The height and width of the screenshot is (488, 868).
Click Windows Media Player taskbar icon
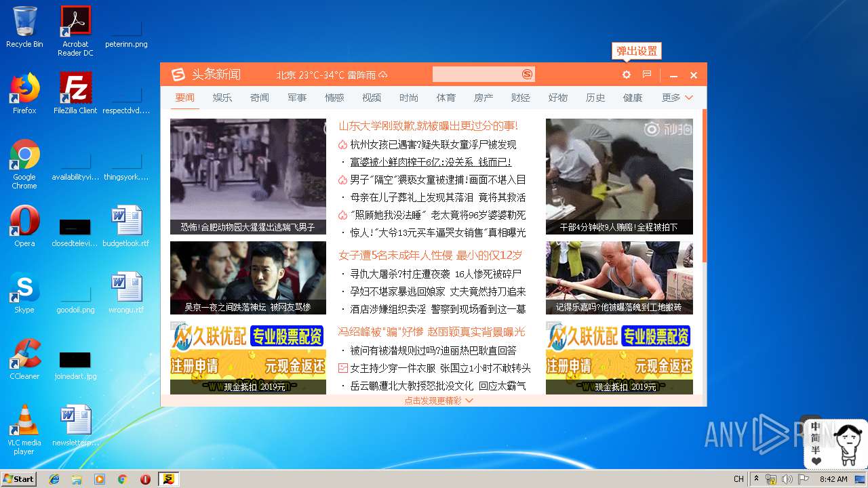[x=100, y=479]
